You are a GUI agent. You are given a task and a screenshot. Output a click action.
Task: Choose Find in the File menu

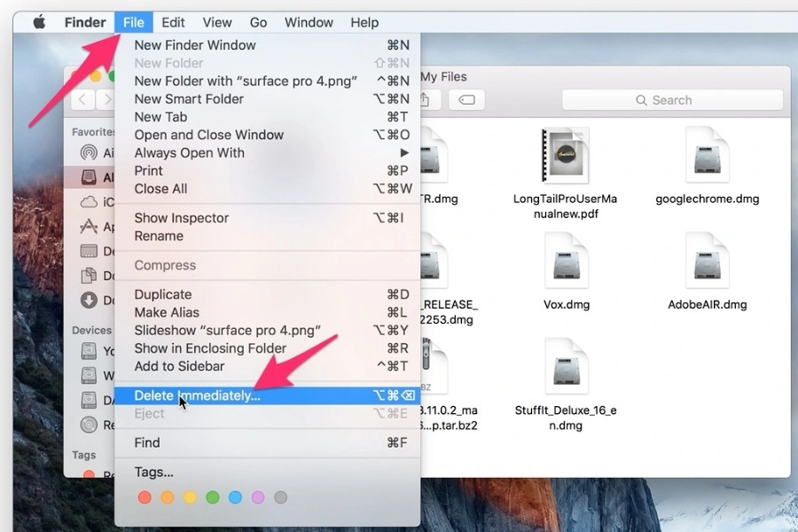point(268,443)
